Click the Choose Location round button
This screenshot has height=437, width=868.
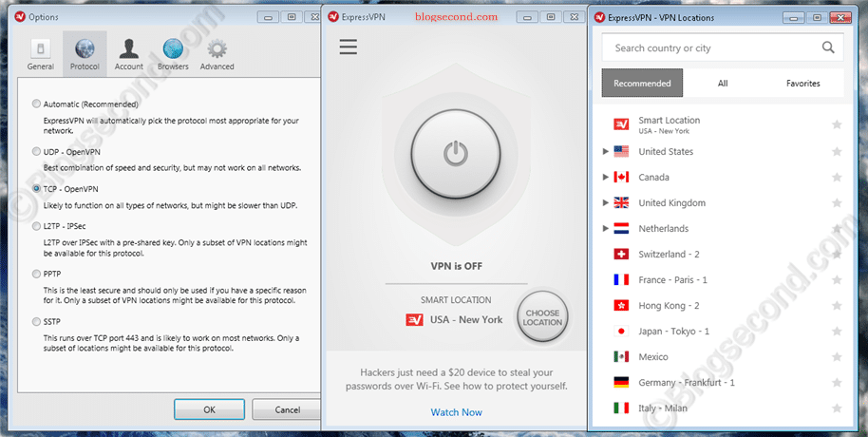pyautogui.click(x=542, y=318)
